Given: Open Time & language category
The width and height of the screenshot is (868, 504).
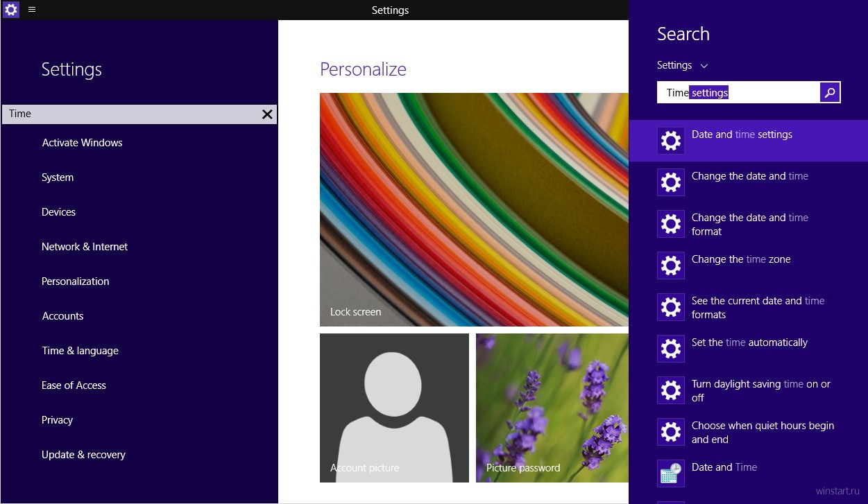Looking at the screenshot, I should pyautogui.click(x=80, y=351).
